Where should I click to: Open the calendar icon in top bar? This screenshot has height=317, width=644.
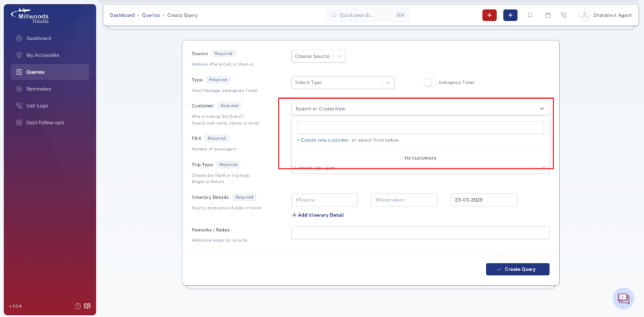pyautogui.click(x=548, y=15)
